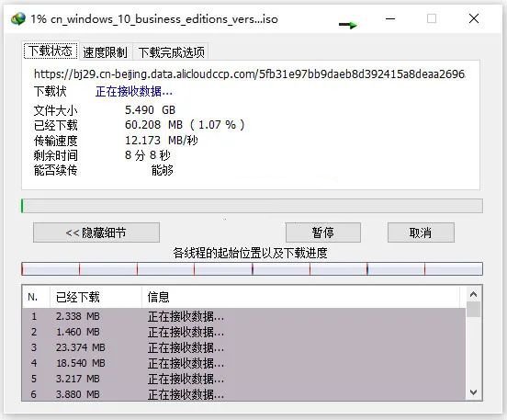
Task: Click the green arrow icon in title bar
Action: click(x=348, y=25)
